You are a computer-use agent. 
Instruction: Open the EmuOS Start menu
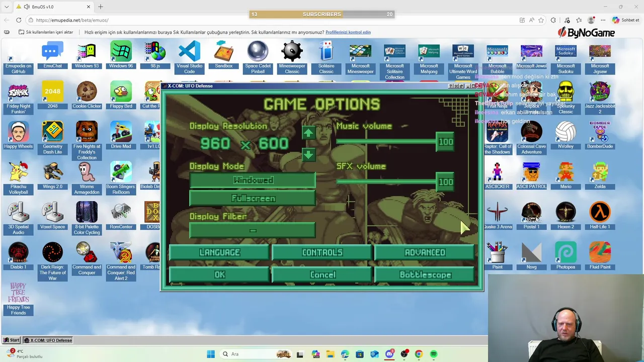coord(11,340)
